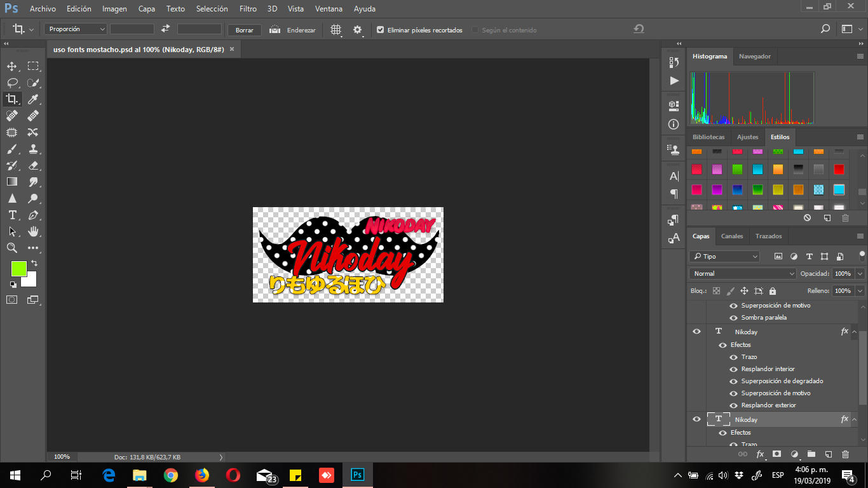Image resolution: width=868 pixels, height=488 pixels.
Task: Select the Rectangular Marquee tool
Action: pos(33,66)
